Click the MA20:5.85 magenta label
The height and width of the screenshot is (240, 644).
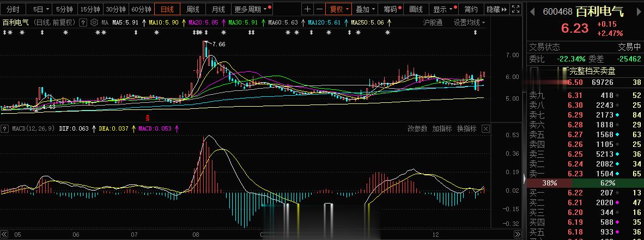click(x=203, y=22)
